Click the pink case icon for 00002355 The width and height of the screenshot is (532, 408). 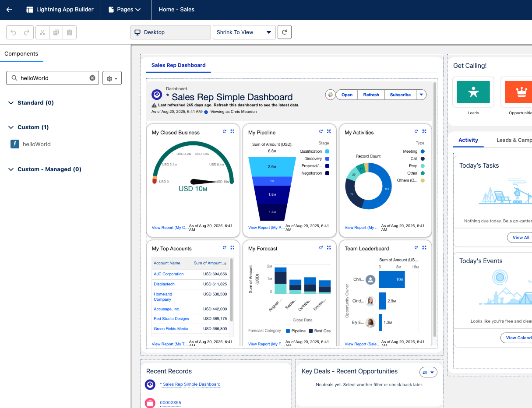click(x=150, y=403)
